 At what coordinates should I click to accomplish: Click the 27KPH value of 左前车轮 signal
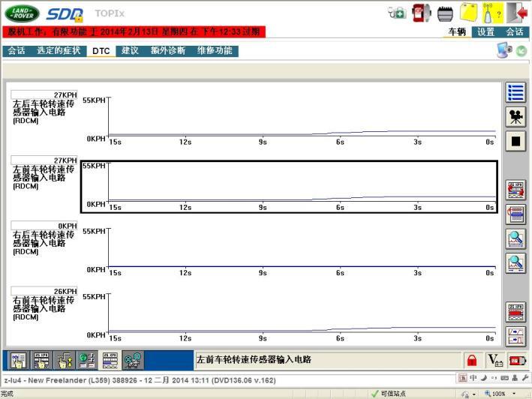click(44, 160)
